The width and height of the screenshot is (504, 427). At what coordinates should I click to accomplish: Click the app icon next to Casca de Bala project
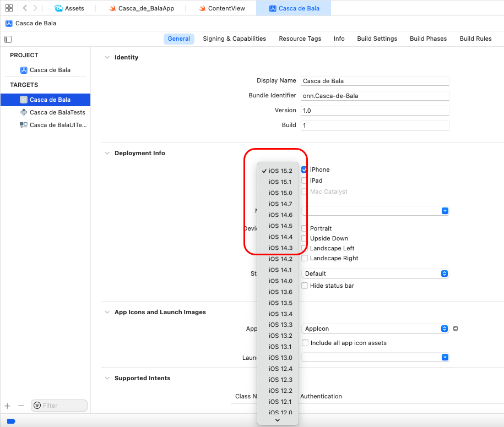click(24, 70)
